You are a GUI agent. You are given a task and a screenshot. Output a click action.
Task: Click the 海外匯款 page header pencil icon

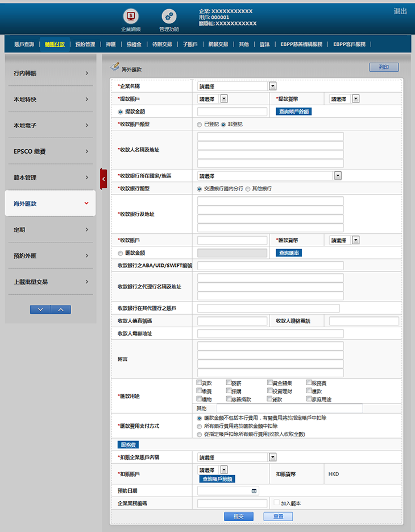(115, 67)
